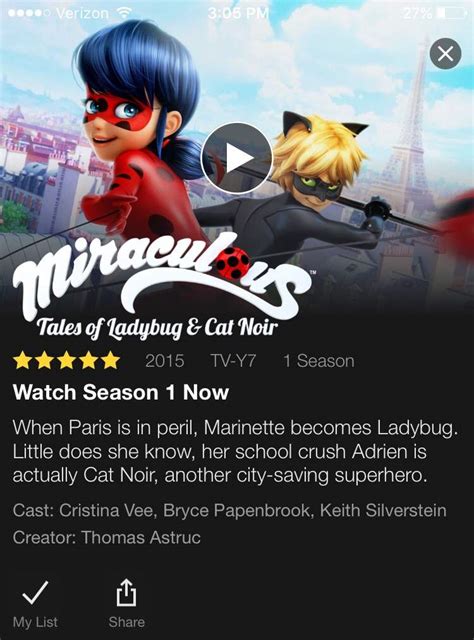Viewport: 474px width, 640px height.
Task: Open cast member Bryce Papenbrook
Action: tap(237, 511)
